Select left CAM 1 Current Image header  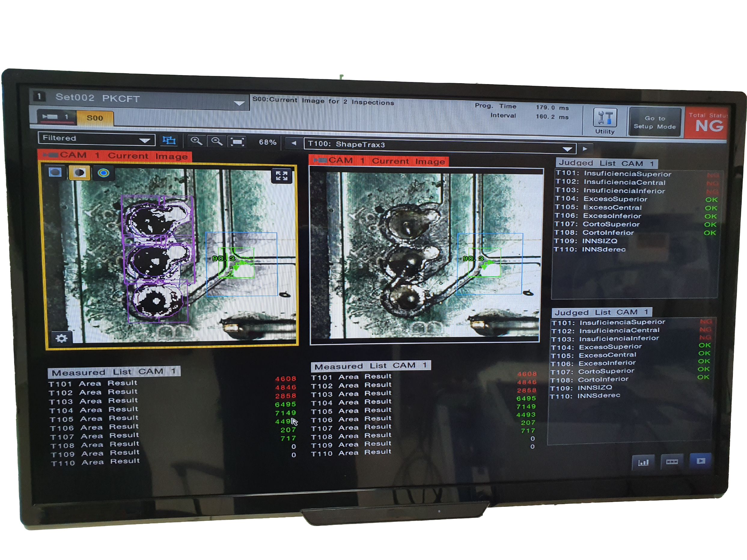click(x=115, y=156)
